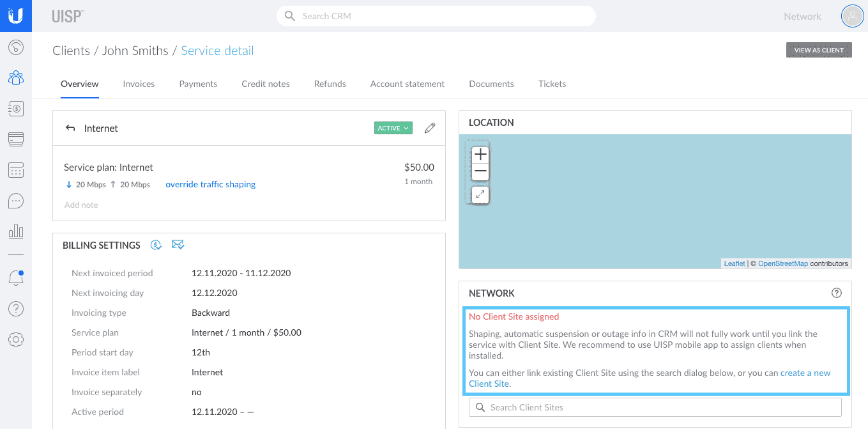Open the settings gear in the sidebar

pos(16,339)
